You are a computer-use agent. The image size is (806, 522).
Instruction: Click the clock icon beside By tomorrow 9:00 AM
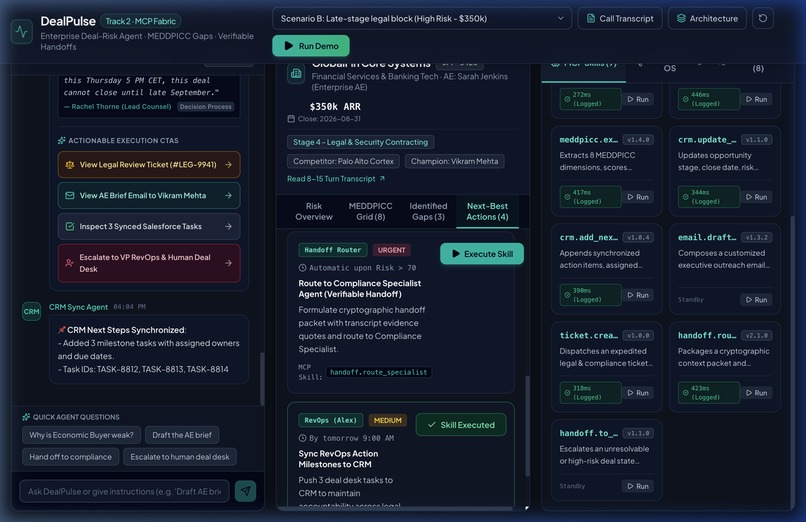coord(302,438)
